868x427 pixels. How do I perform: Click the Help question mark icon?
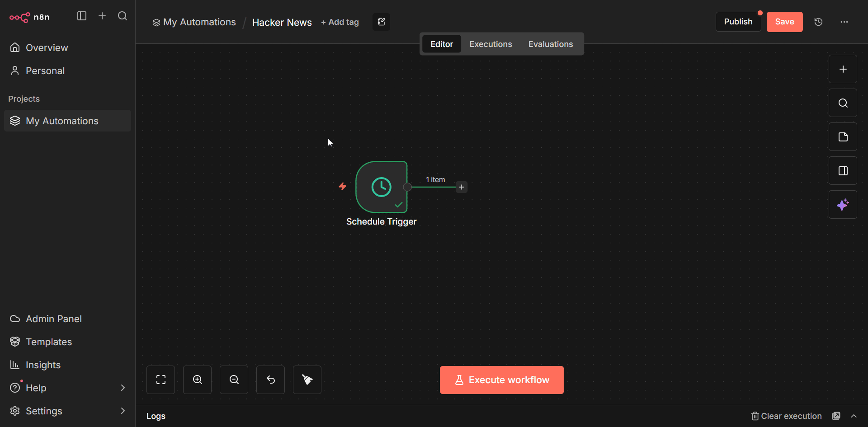tap(15, 388)
